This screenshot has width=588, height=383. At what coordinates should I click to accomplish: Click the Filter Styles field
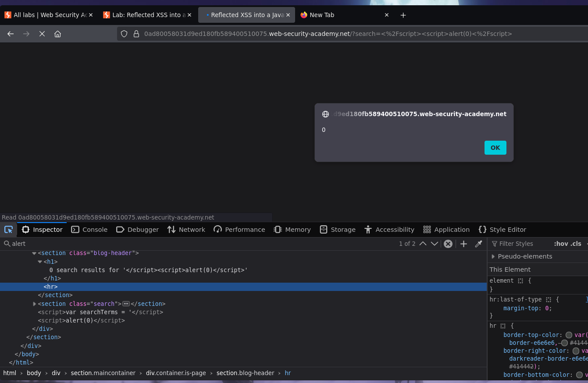click(x=519, y=244)
